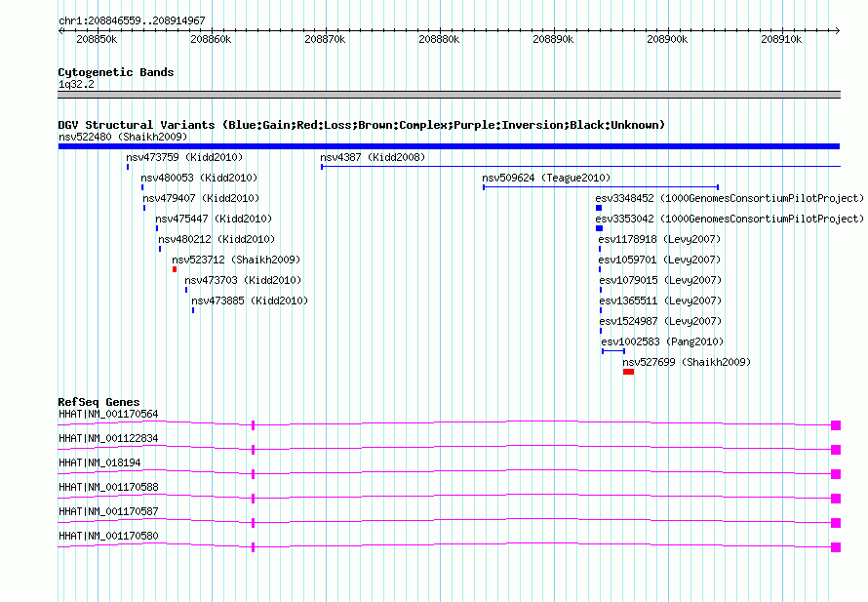Click the small middle exon of HHAT|NM_001170564

click(253, 425)
